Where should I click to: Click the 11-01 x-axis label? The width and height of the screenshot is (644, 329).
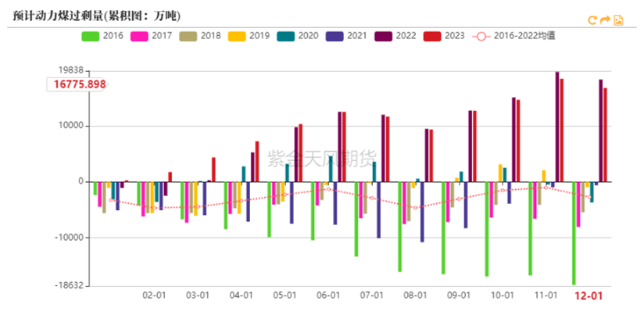pos(546,295)
